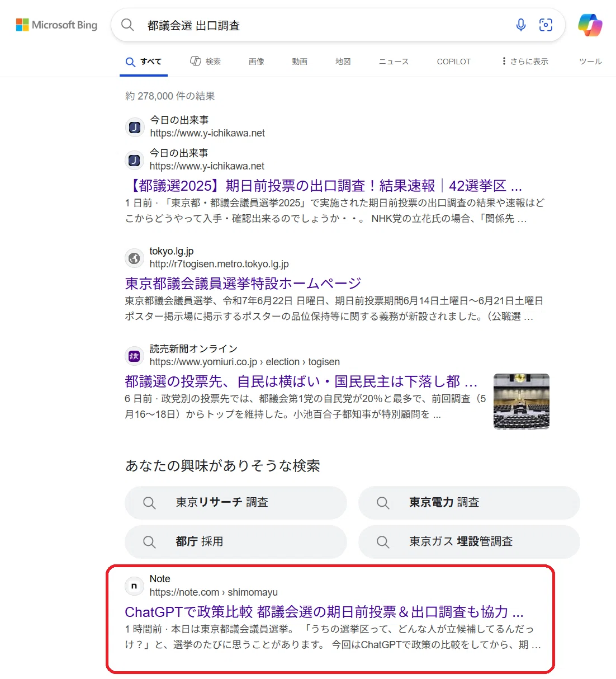Switch to the 画像 images tab
The height and width of the screenshot is (679, 616).
257,62
